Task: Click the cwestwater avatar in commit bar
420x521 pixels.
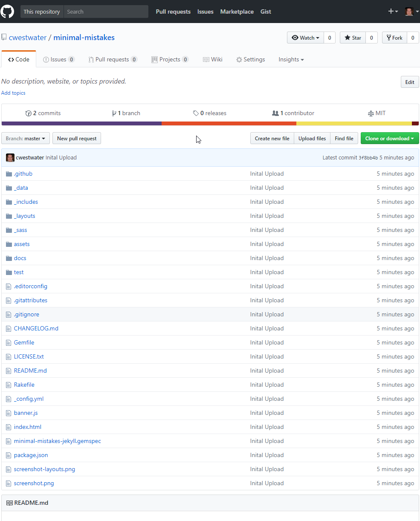Action: tap(10, 158)
